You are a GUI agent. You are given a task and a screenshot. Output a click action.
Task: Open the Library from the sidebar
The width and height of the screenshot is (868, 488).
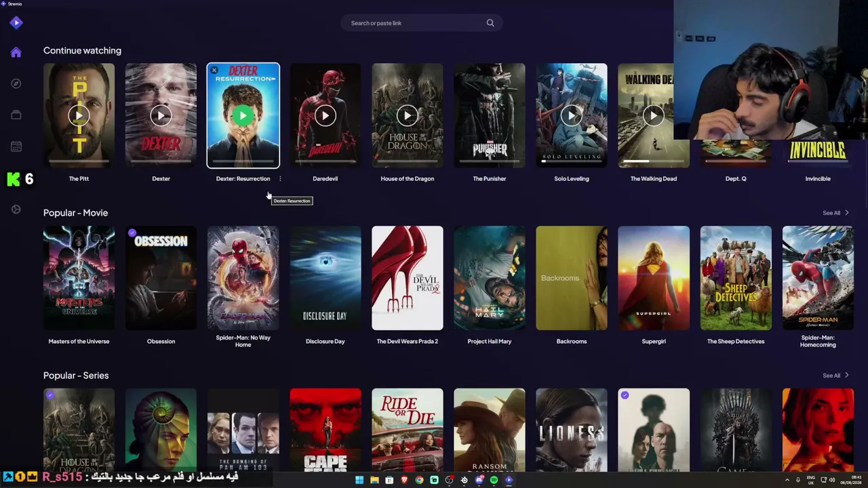[x=16, y=115]
